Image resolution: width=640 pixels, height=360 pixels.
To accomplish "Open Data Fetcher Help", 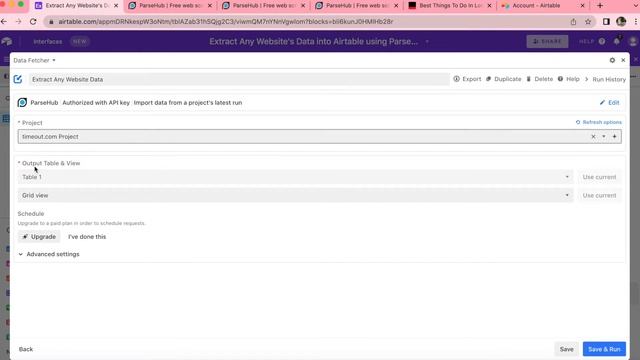I will click(569, 79).
